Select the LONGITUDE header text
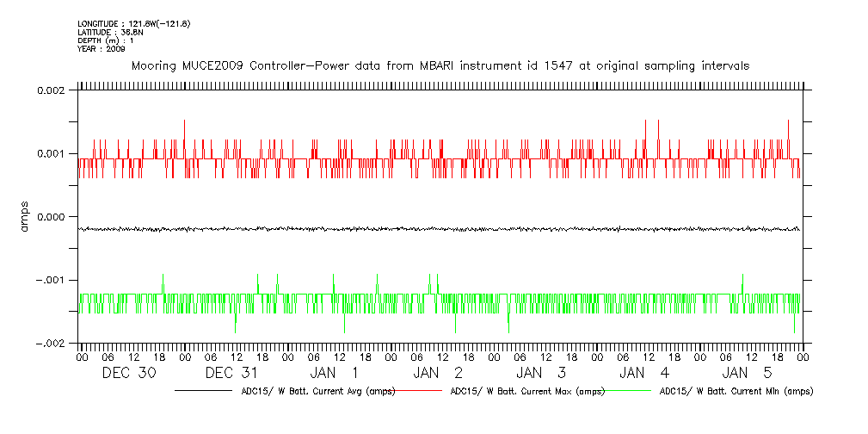 tap(133, 23)
